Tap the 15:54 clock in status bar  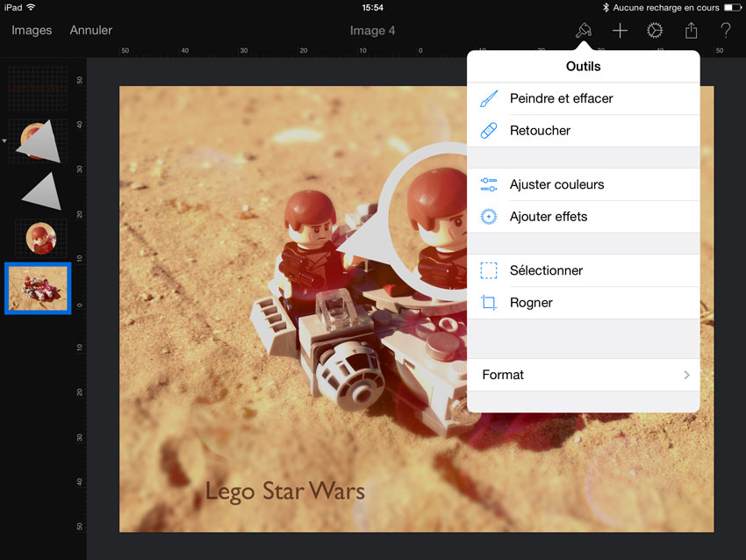(x=372, y=8)
